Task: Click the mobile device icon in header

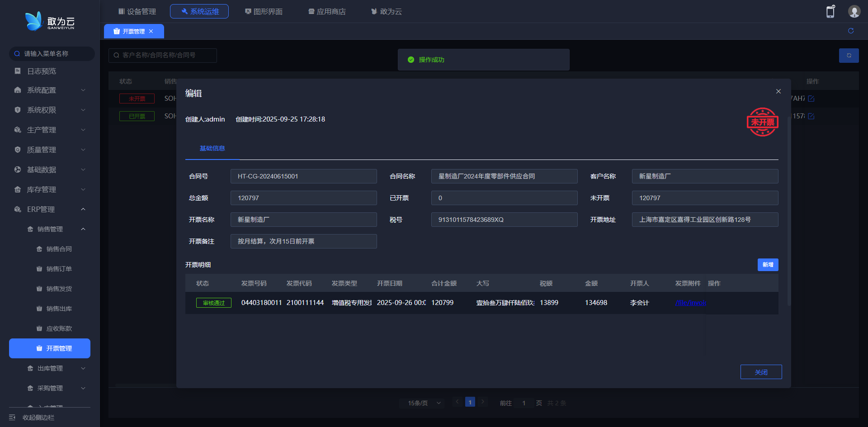Action: pyautogui.click(x=830, y=12)
